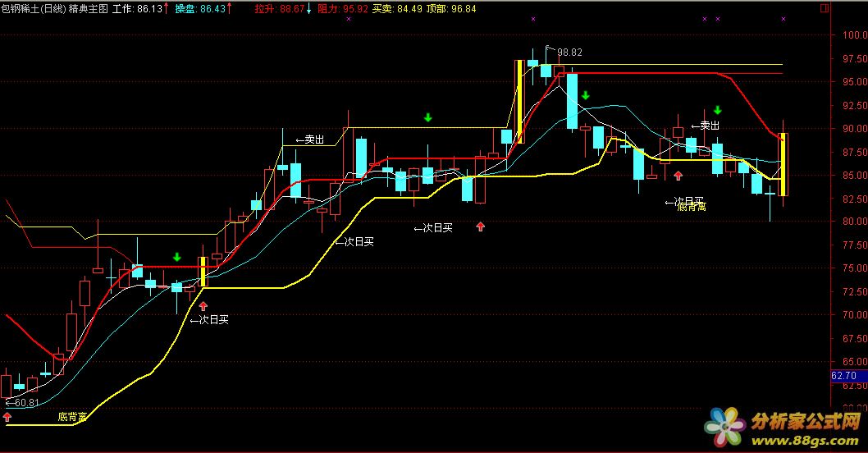Click the 87.50 price axis label
The width and height of the screenshot is (868, 453).
coord(855,152)
